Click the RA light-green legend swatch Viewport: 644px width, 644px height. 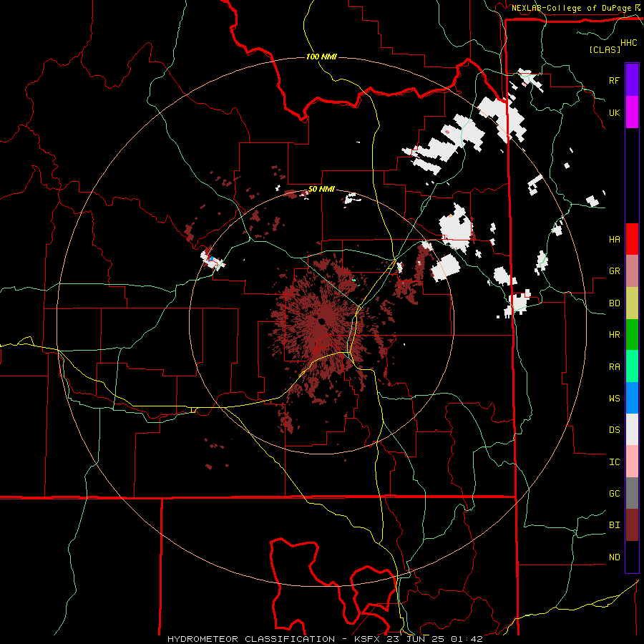tap(632, 366)
